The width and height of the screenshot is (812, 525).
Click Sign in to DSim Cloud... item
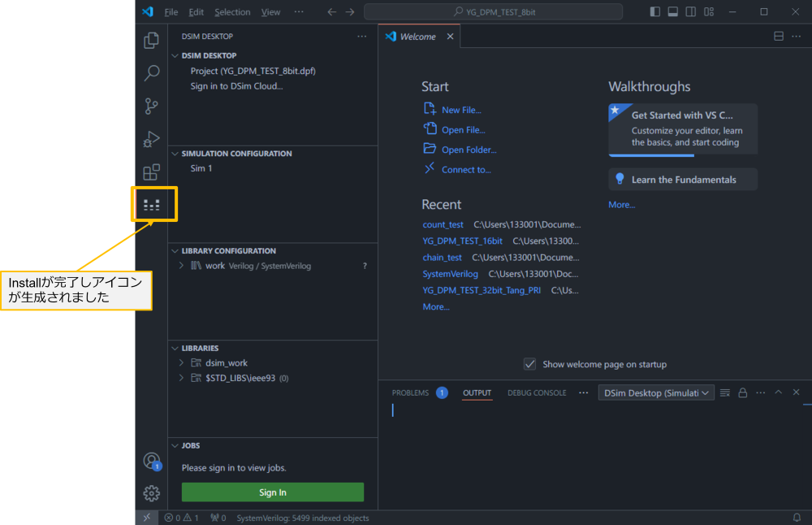point(236,86)
